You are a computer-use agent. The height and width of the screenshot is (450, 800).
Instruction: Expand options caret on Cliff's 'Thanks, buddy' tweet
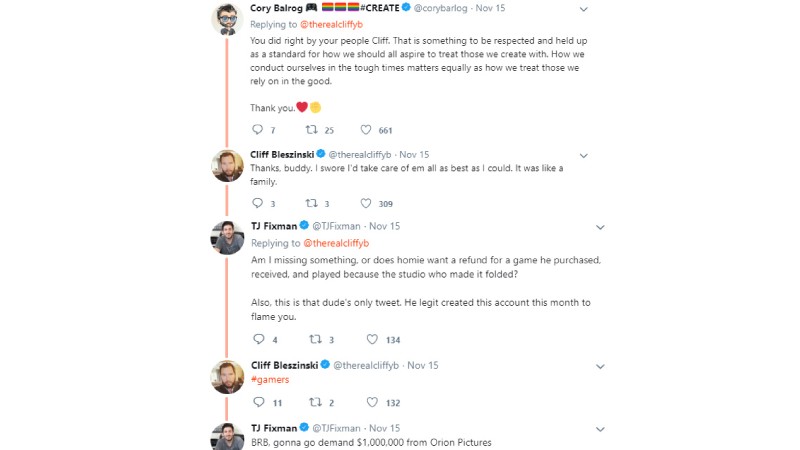(x=584, y=155)
